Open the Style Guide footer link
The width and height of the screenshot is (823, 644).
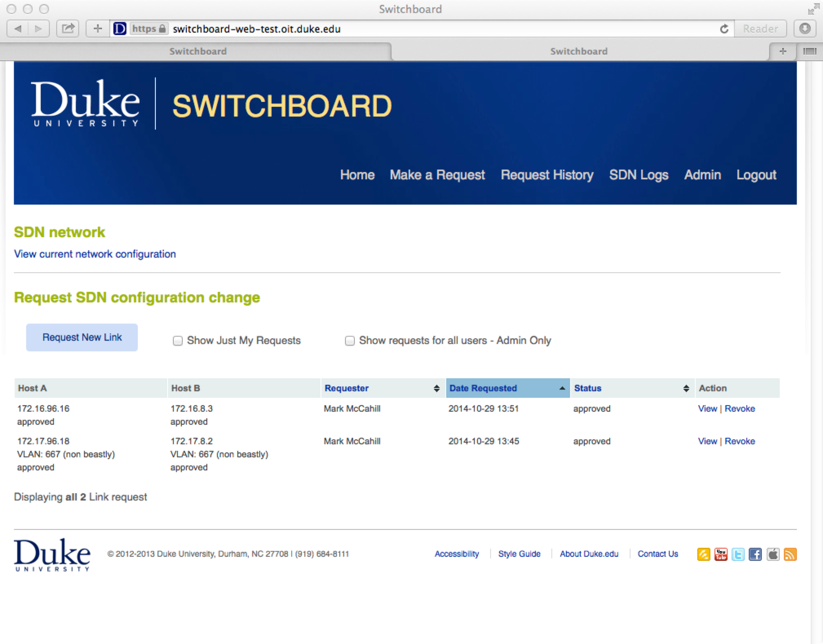tap(519, 554)
